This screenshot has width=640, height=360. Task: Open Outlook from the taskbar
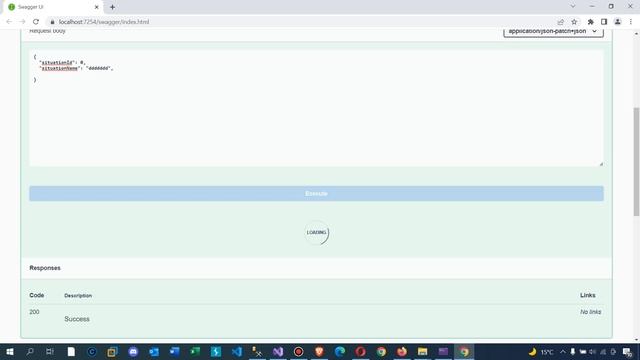(x=154, y=351)
